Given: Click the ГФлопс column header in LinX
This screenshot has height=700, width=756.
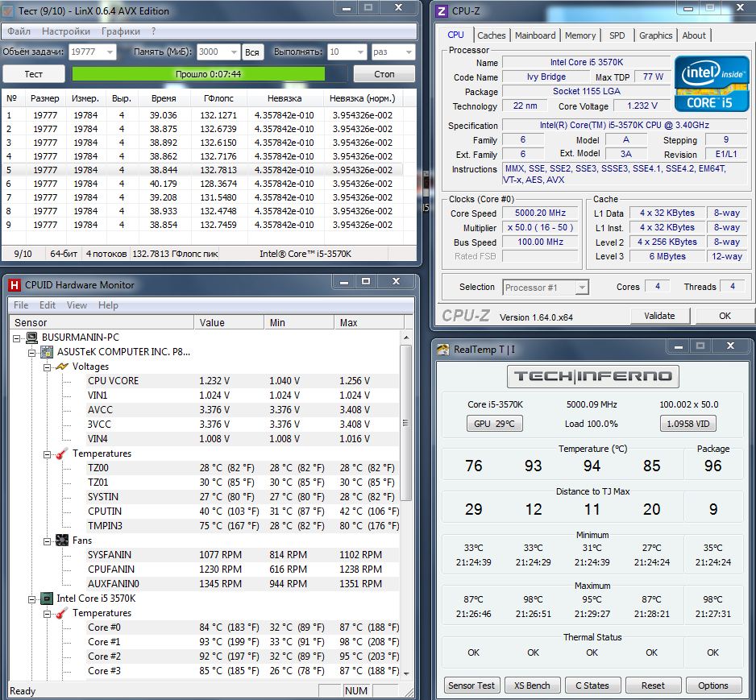Looking at the screenshot, I should tap(218, 98).
